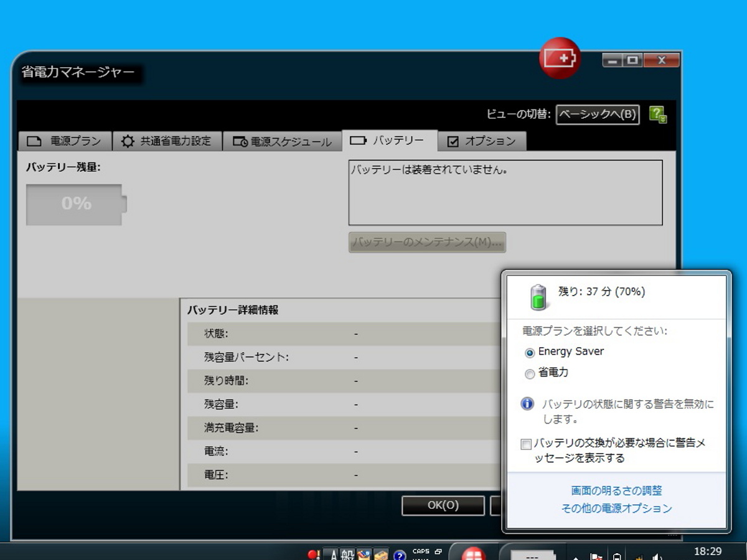
Task: Click 電源プランを選択してください: label
Action: (x=594, y=331)
